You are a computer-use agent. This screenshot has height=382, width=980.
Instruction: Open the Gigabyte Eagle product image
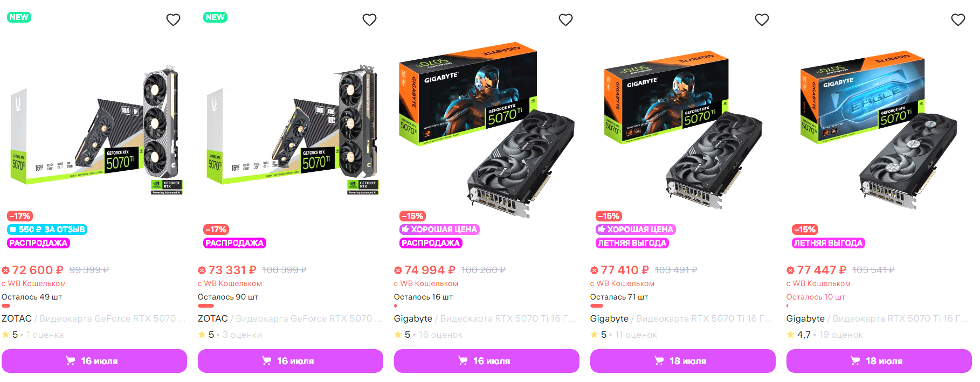tap(879, 129)
